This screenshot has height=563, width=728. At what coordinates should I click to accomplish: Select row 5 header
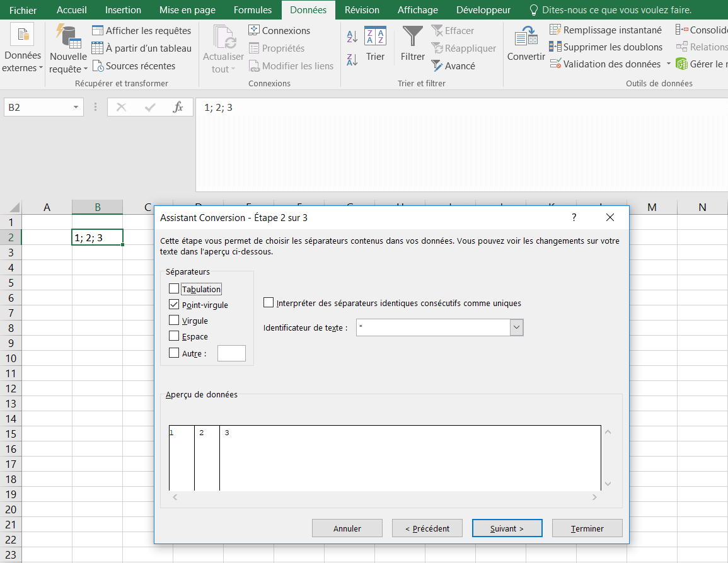11,283
